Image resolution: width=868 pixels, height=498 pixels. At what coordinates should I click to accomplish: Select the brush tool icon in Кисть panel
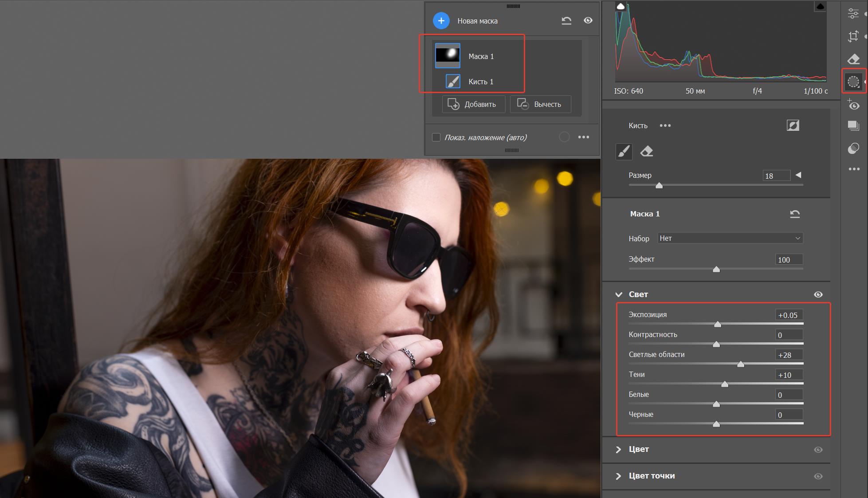(x=624, y=152)
